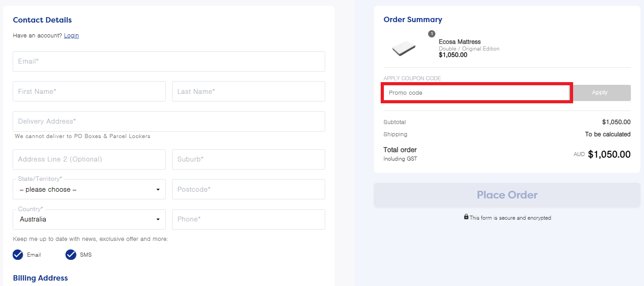
Task: Focus the Address Line 2 optional field
Action: 89,159
